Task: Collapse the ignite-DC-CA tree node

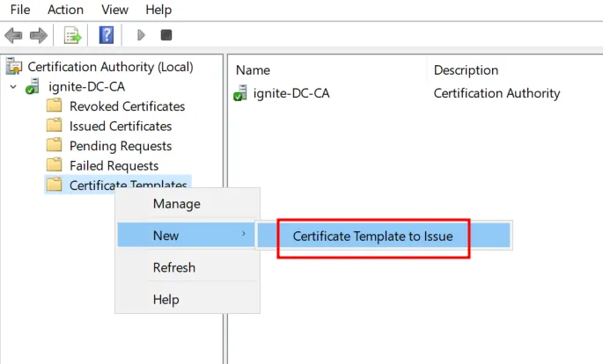Action: click(x=12, y=87)
